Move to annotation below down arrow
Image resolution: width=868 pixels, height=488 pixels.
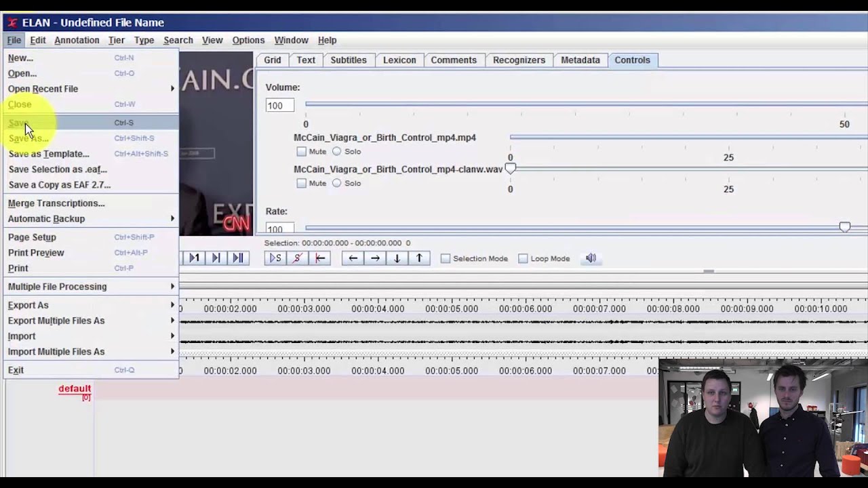(x=397, y=258)
